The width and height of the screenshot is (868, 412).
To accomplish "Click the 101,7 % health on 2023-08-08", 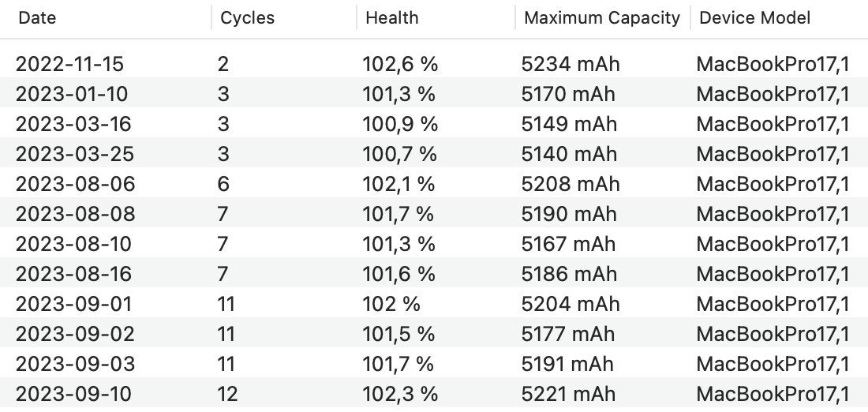I will coord(398,214).
